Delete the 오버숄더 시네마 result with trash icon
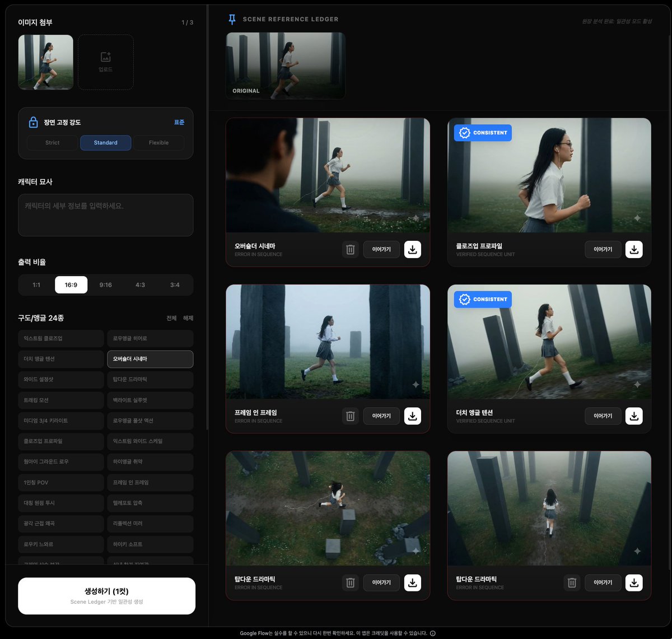Viewport: 672px width, 639px height. pos(351,249)
